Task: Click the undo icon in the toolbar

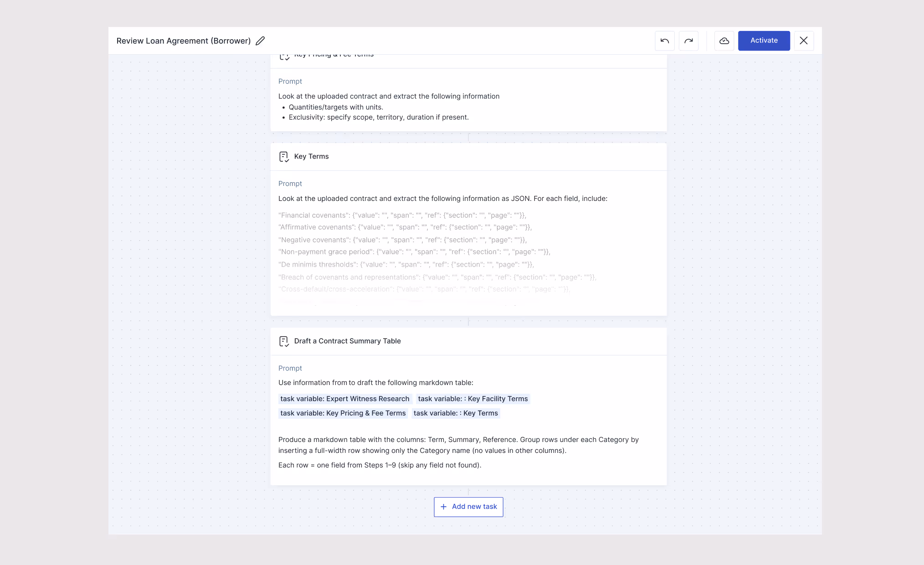Action: 665,41
